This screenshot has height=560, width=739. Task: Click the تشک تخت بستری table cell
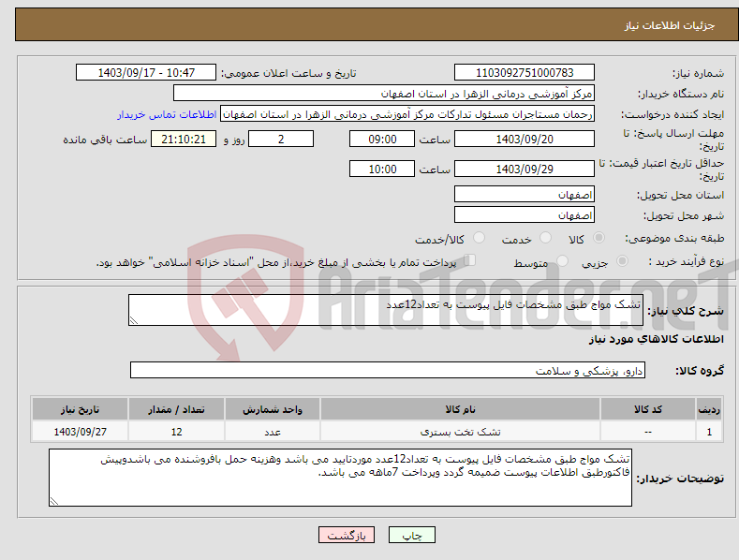pos(460,432)
